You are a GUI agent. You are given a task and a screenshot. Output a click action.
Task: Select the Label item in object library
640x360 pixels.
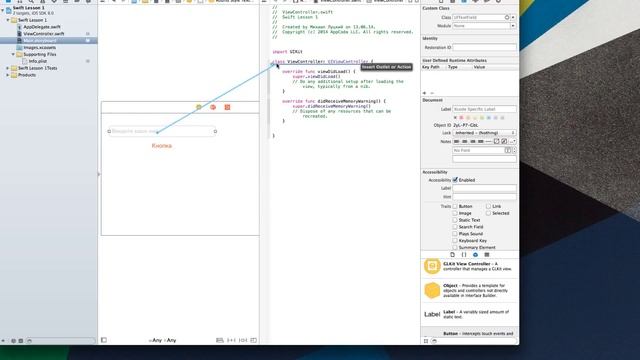pos(469,314)
